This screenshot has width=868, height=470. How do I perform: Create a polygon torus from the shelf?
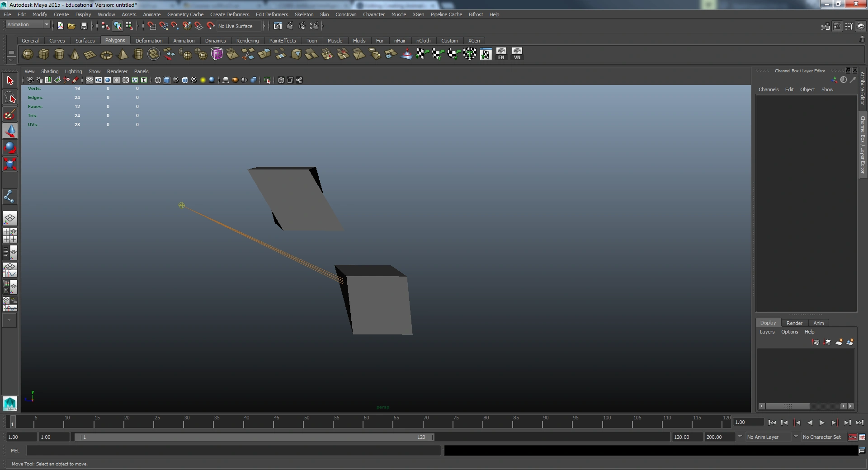106,55
